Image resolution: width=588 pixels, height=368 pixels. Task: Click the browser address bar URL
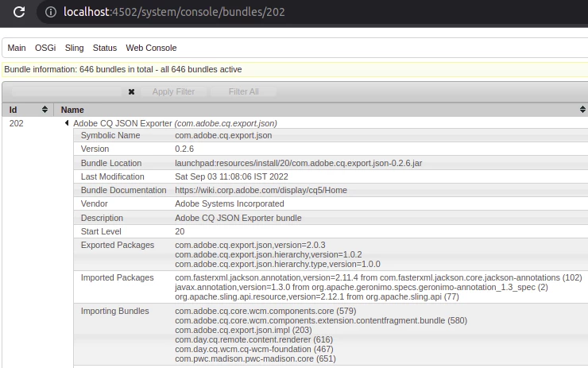174,12
